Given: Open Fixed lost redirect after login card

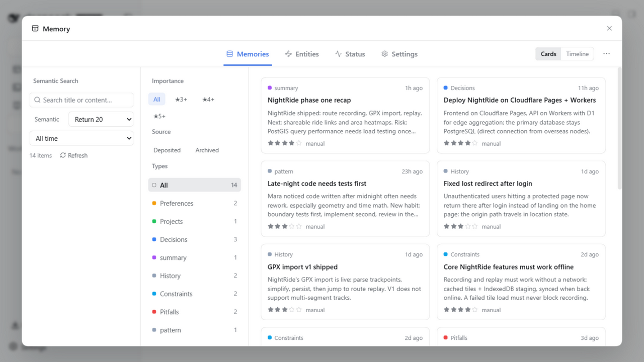Looking at the screenshot, I should click(521, 199).
